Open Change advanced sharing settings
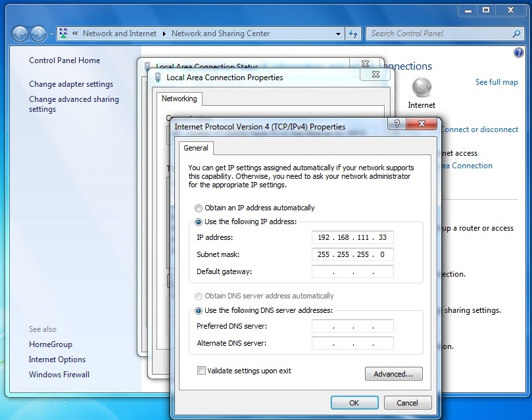Screen dimensions: 532x420 74,104
